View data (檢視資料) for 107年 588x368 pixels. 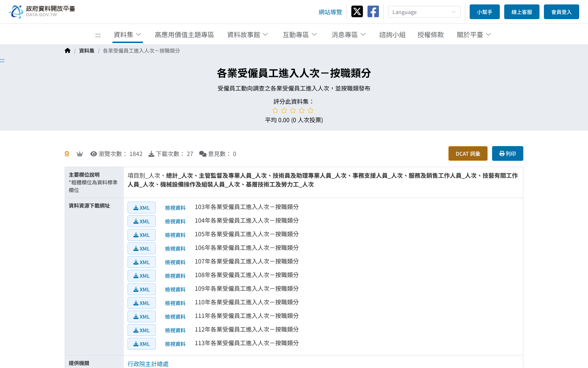tap(175, 262)
